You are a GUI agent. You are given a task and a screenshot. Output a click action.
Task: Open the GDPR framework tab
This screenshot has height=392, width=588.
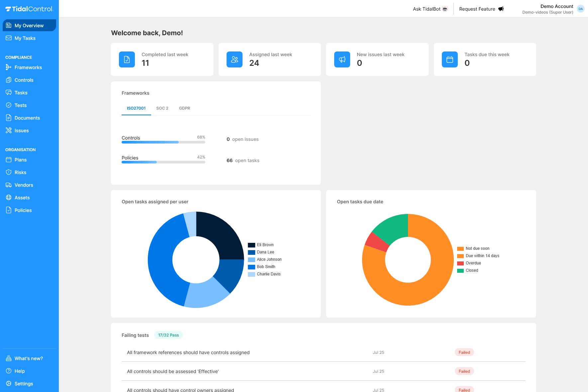[184, 108]
